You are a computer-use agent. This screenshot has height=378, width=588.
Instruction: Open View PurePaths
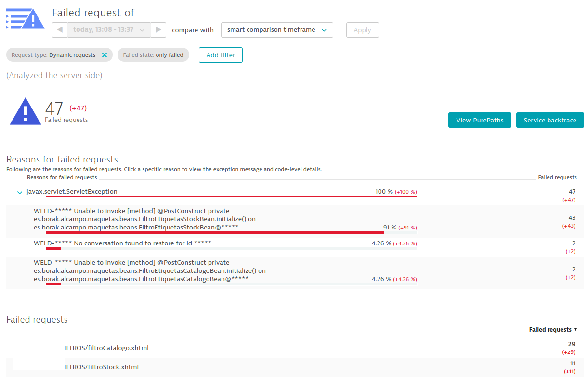[x=480, y=120]
